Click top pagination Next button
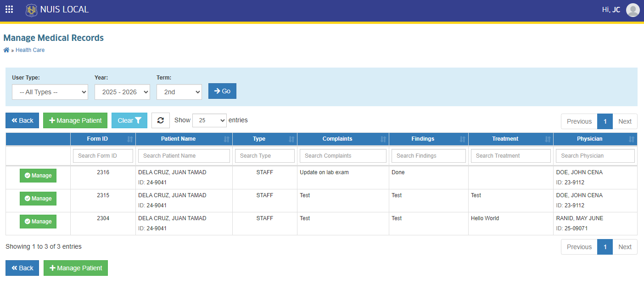 [x=625, y=121]
